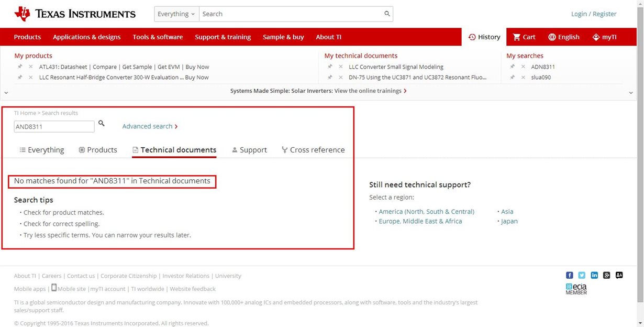Click Get EVM for ATL431

click(169, 67)
